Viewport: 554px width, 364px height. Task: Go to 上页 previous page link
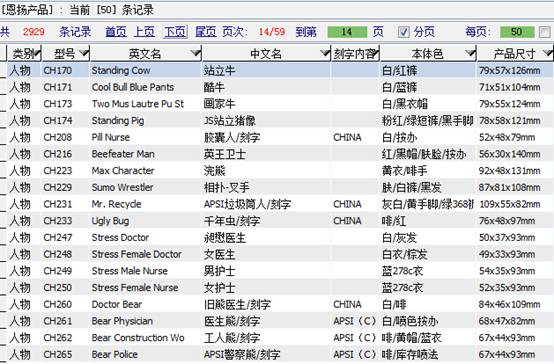click(x=144, y=32)
